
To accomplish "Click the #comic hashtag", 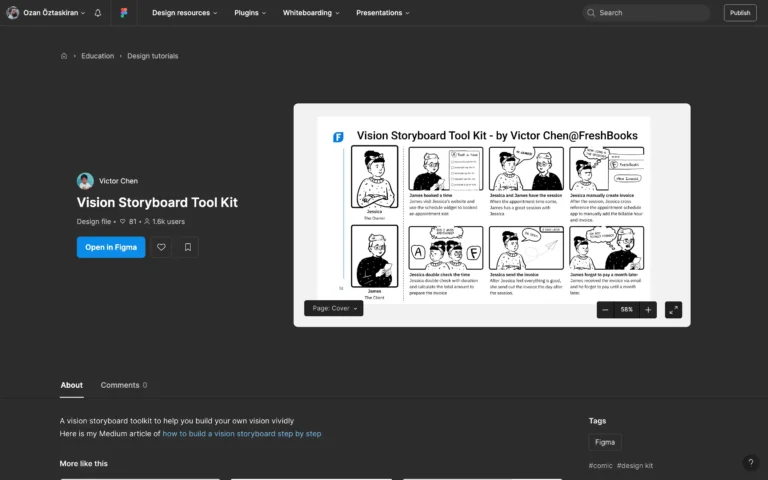I will pos(600,465).
